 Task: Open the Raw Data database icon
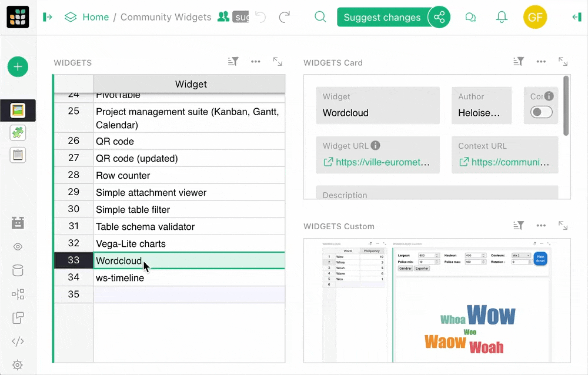pyautogui.click(x=18, y=270)
